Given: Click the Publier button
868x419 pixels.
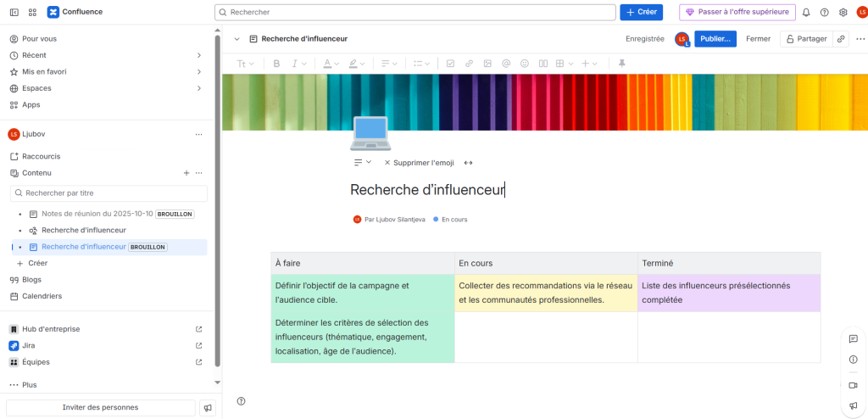Looking at the screenshot, I should pos(715,38).
